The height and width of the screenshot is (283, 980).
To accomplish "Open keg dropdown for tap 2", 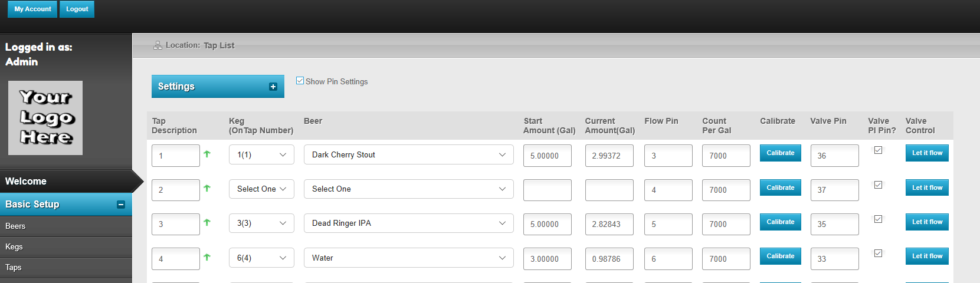I will (x=261, y=189).
